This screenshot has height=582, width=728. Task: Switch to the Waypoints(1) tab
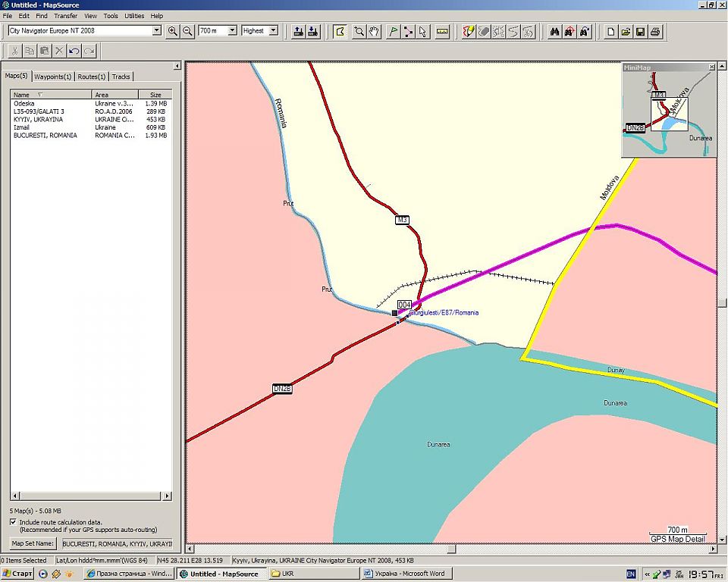[x=53, y=77]
